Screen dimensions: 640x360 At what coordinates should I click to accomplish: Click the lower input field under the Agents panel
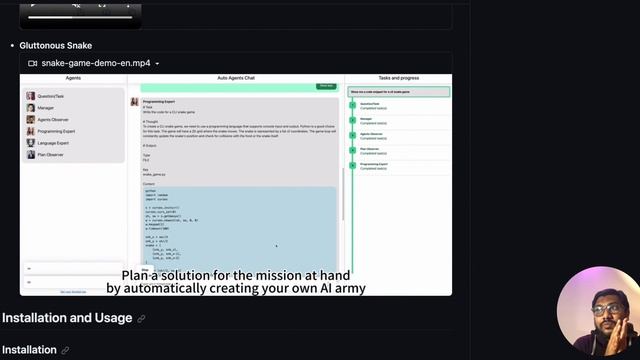[73, 282]
